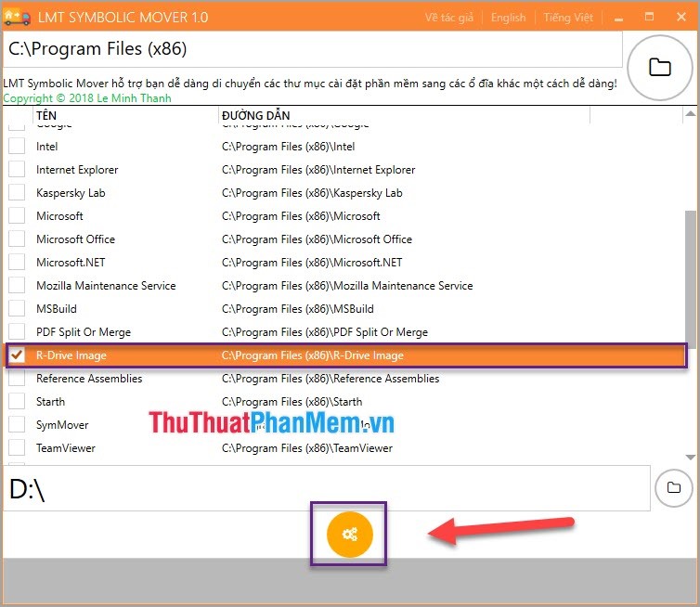
Task: Click the ĐƯỜNG DẪN column header
Action: pos(404,116)
